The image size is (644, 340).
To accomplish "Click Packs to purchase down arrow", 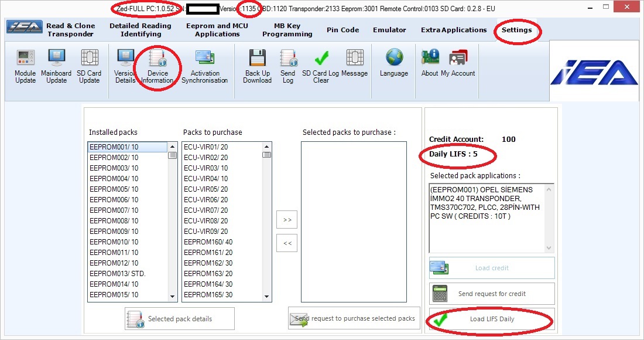I will click(x=266, y=297).
